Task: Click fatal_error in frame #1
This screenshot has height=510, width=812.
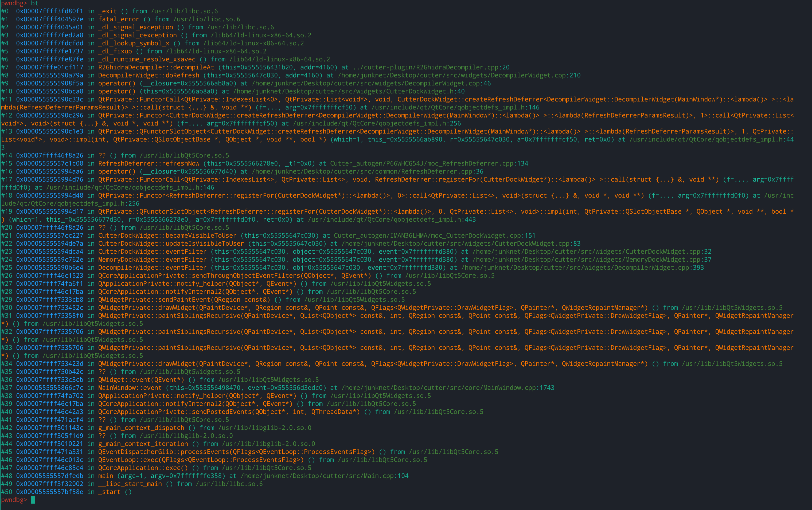Action: click(119, 19)
